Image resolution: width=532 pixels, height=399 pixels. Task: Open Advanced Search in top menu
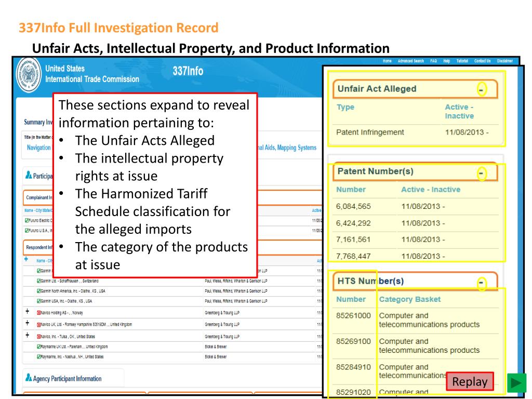(410, 61)
